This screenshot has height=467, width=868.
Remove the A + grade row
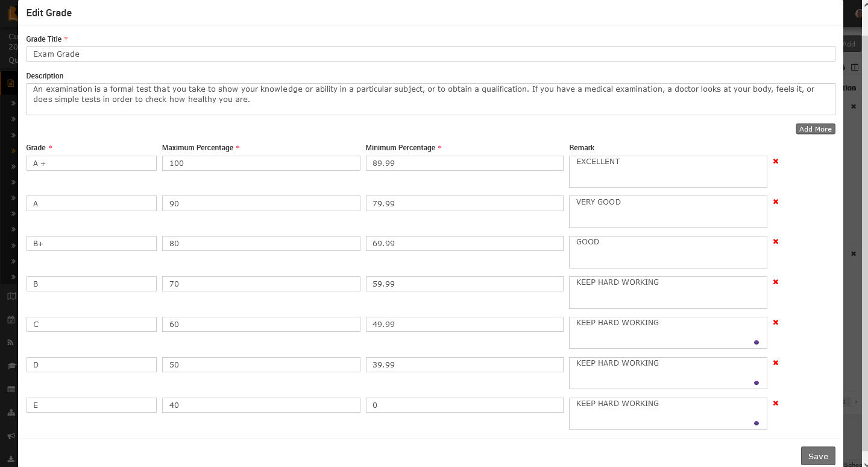[x=776, y=161]
